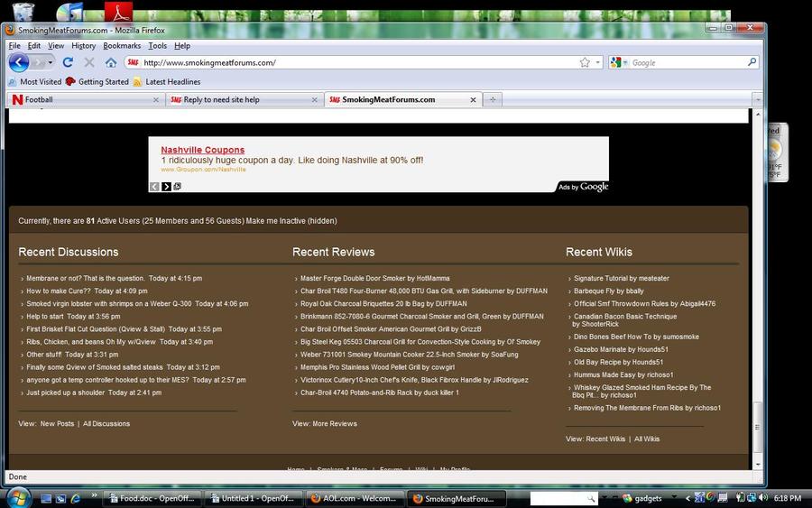Open the File menu

pos(14,46)
